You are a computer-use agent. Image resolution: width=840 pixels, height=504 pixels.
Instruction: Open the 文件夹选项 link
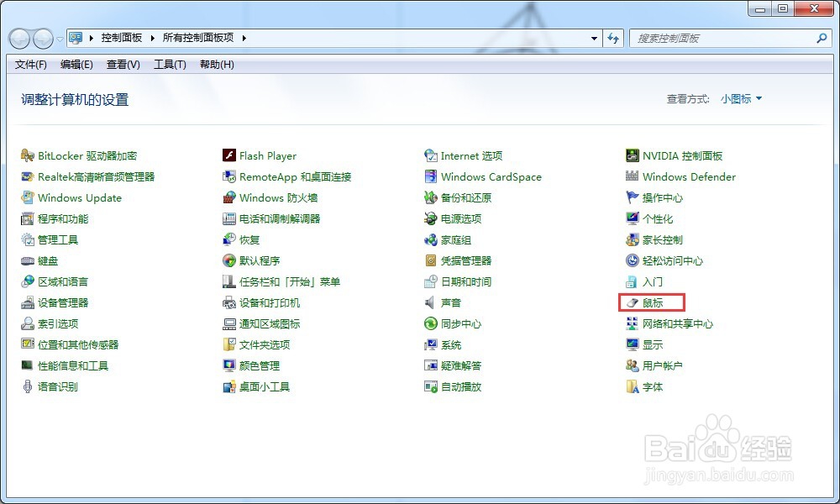click(x=265, y=345)
